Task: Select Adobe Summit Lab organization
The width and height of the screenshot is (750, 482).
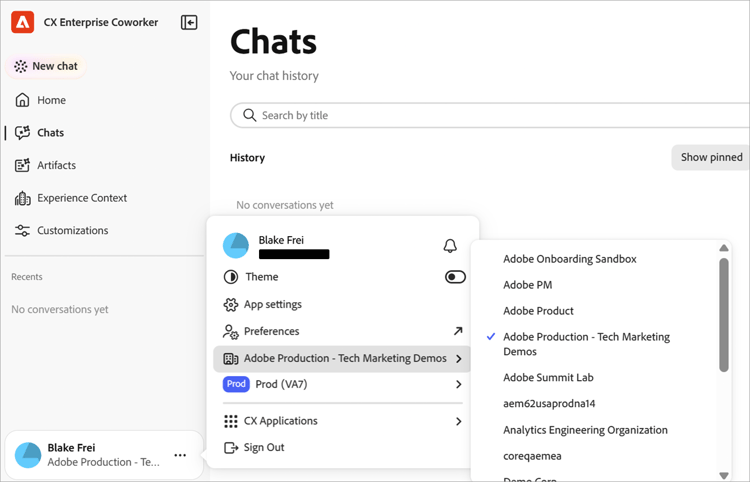Action: click(x=548, y=378)
